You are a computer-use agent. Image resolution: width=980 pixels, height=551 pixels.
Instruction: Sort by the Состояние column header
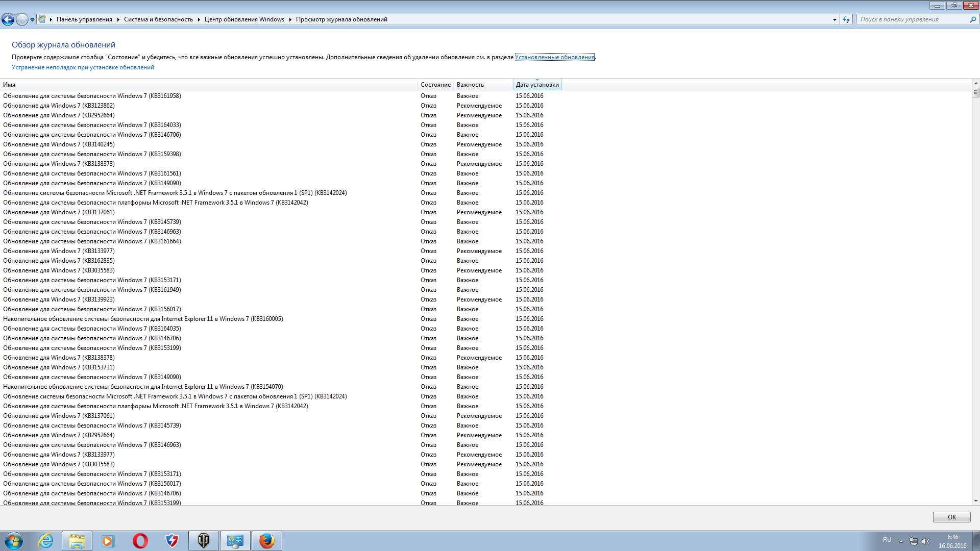click(x=435, y=85)
